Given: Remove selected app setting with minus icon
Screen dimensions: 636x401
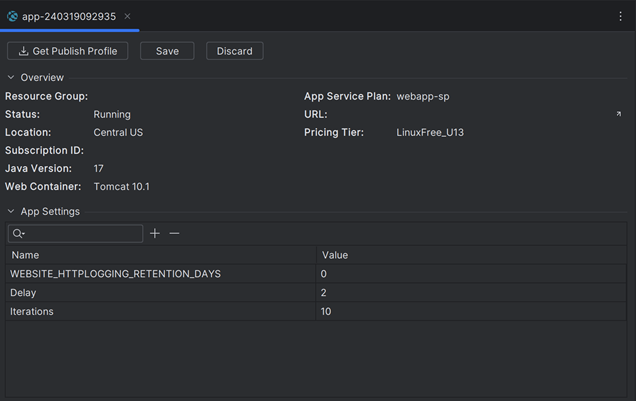Looking at the screenshot, I should (174, 234).
